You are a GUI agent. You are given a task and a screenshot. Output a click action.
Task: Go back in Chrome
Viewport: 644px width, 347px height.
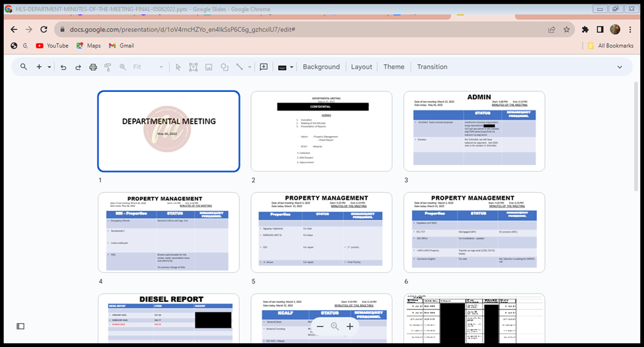14,30
